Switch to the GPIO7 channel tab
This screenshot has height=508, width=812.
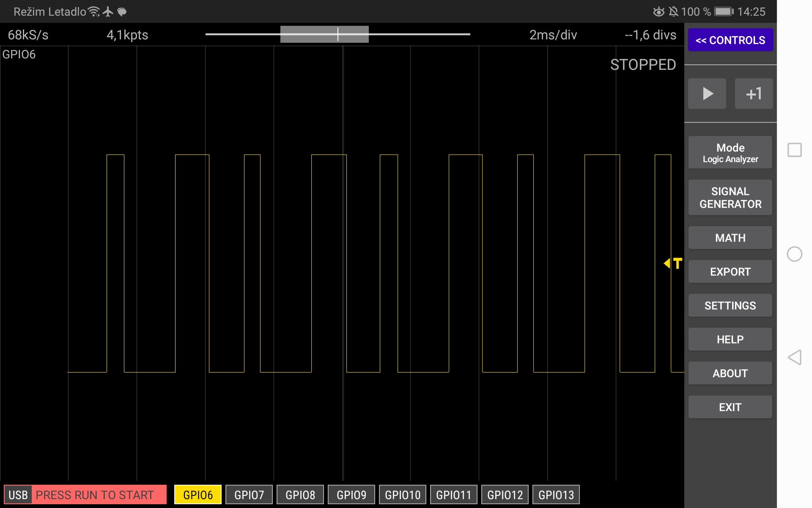click(x=249, y=494)
